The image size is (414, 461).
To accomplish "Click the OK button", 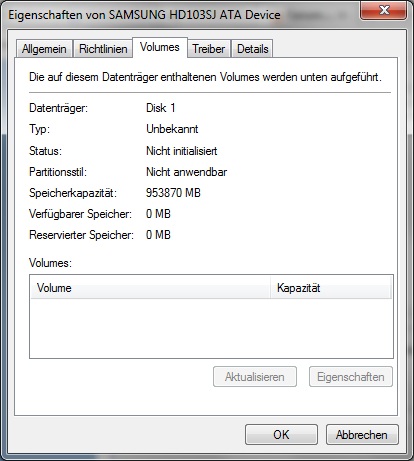I will pyautogui.click(x=281, y=435).
